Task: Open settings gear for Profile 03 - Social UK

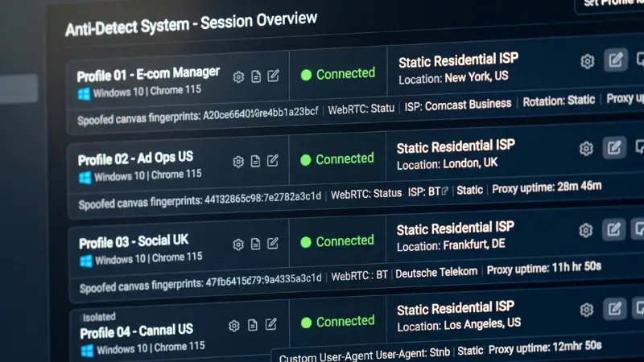Action: [x=238, y=245]
